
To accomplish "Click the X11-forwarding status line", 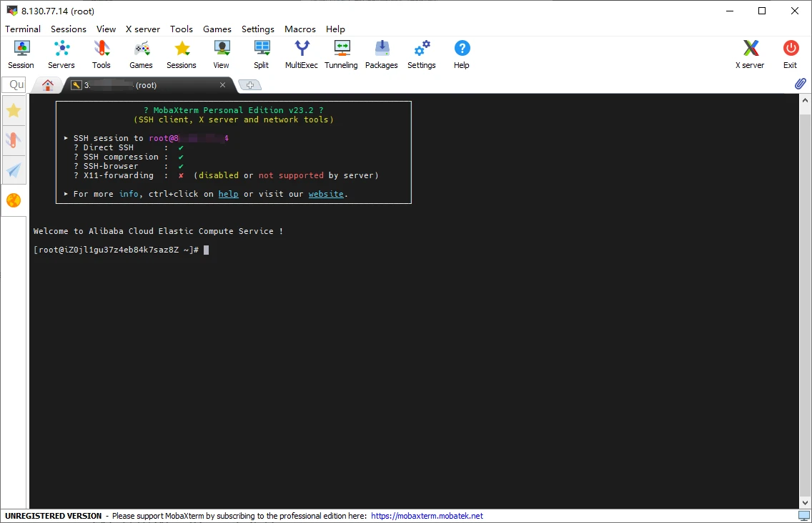I will tap(227, 176).
